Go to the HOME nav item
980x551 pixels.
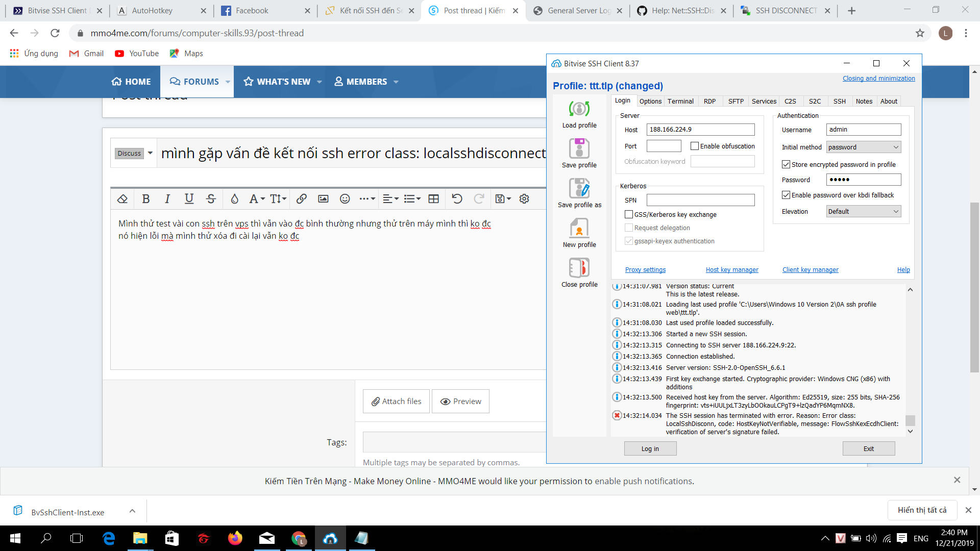click(131, 82)
